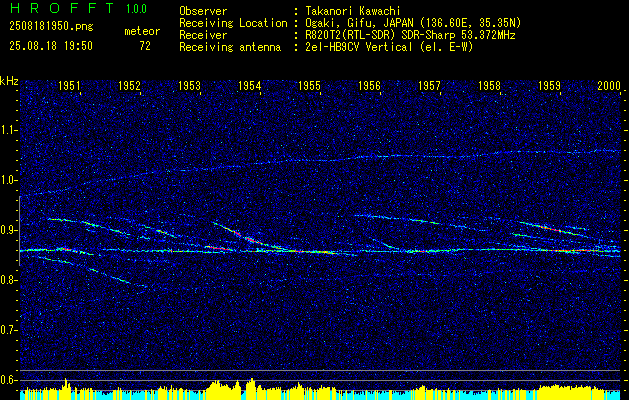
Task: Click the Receiver label
Action: tap(203, 35)
